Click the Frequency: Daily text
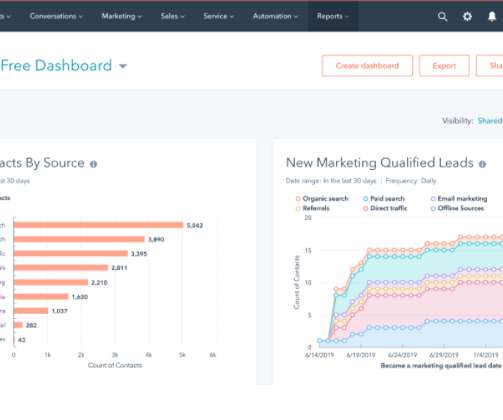 [x=411, y=181]
